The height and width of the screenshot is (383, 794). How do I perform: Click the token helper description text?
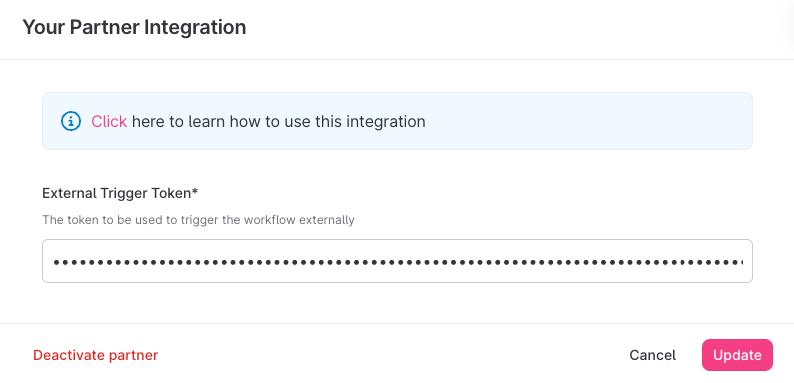(x=198, y=220)
